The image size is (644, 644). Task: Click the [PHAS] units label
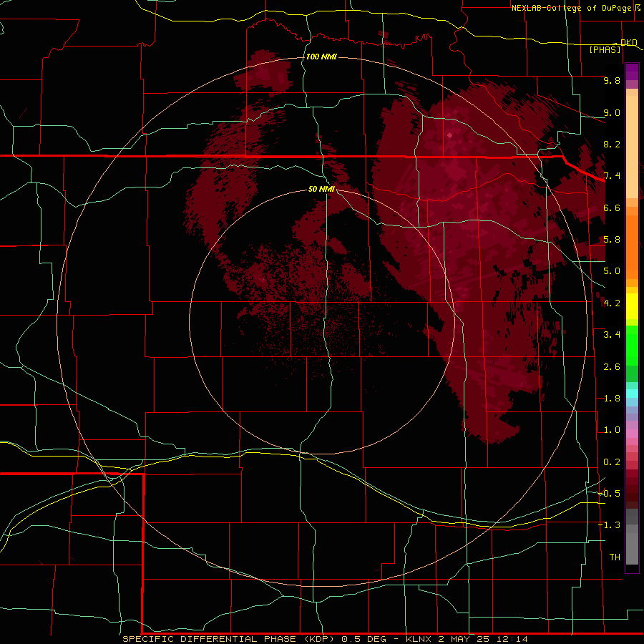tap(605, 49)
